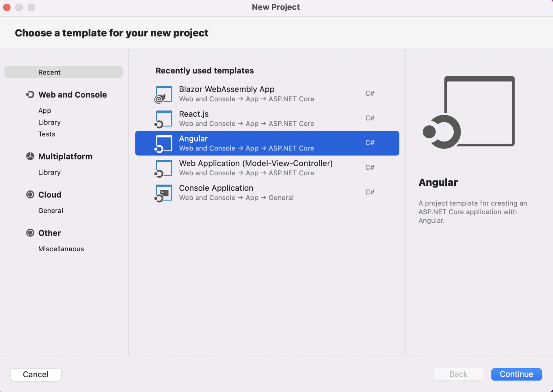
Task: Click the Cloud category icon
Action: tap(30, 195)
